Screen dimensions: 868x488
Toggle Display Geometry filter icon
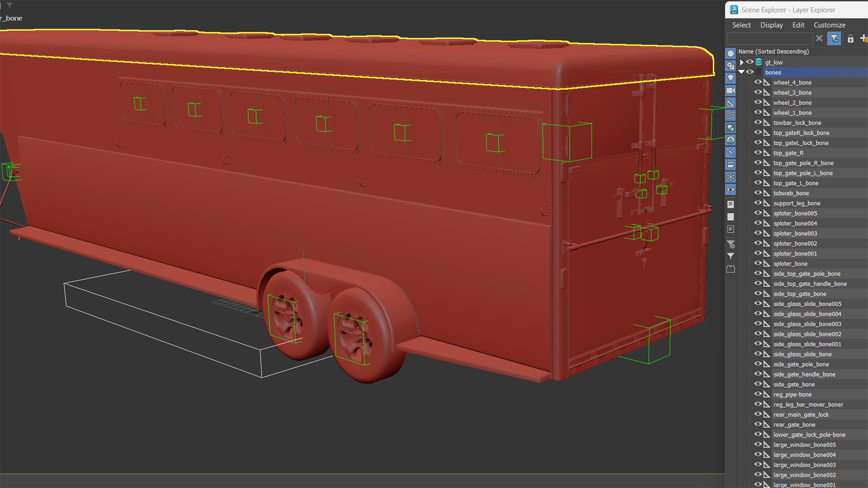point(731,54)
